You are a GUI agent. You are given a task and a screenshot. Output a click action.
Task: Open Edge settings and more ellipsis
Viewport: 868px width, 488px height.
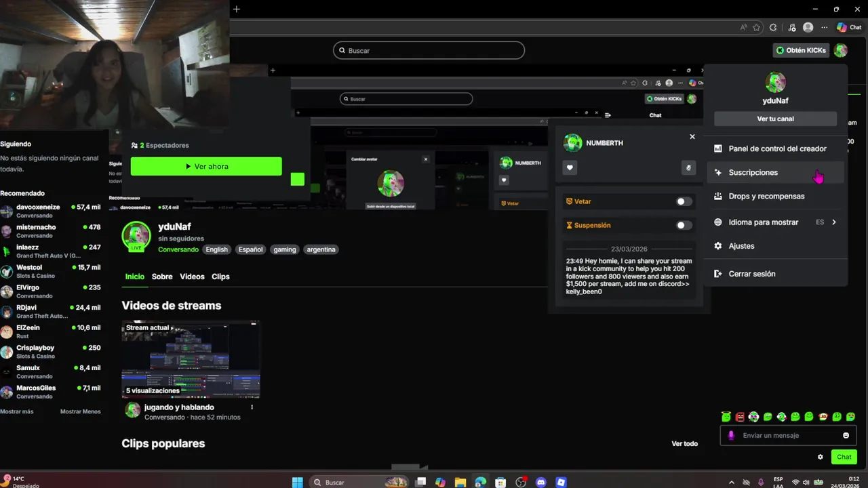(x=825, y=28)
